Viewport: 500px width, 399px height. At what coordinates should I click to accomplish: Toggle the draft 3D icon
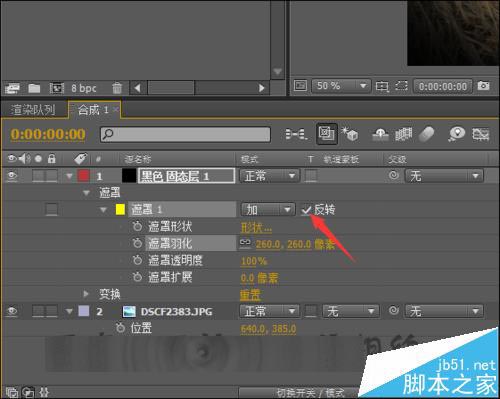click(x=349, y=134)
